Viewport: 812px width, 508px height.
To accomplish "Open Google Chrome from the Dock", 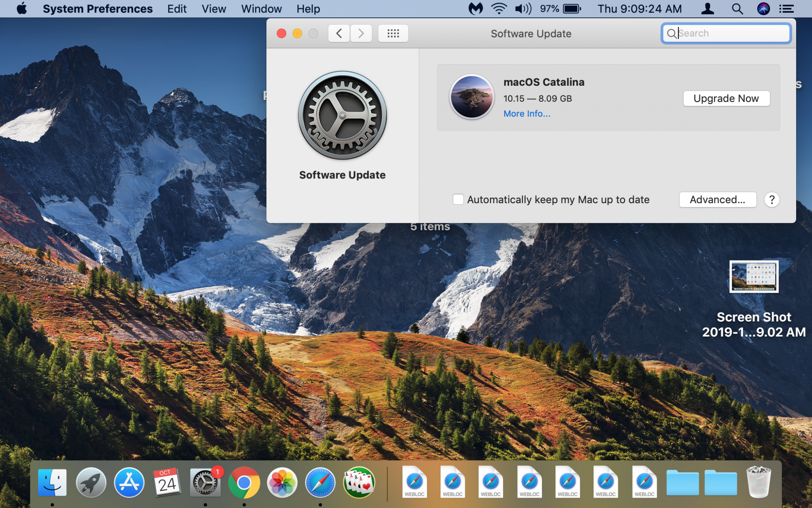I will pos(244,482).
